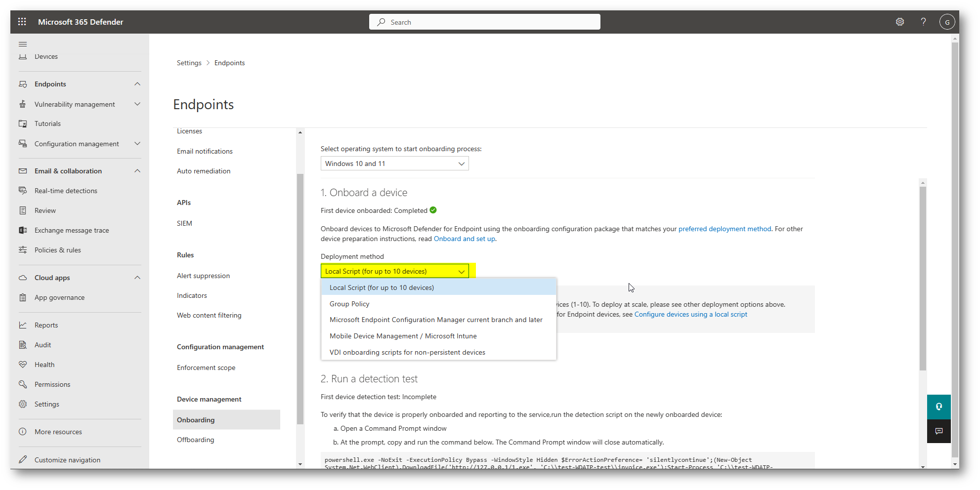This screenshot has height=490, width=980.
Task: Open Alert suppression rules
Action: coord(203,276)
